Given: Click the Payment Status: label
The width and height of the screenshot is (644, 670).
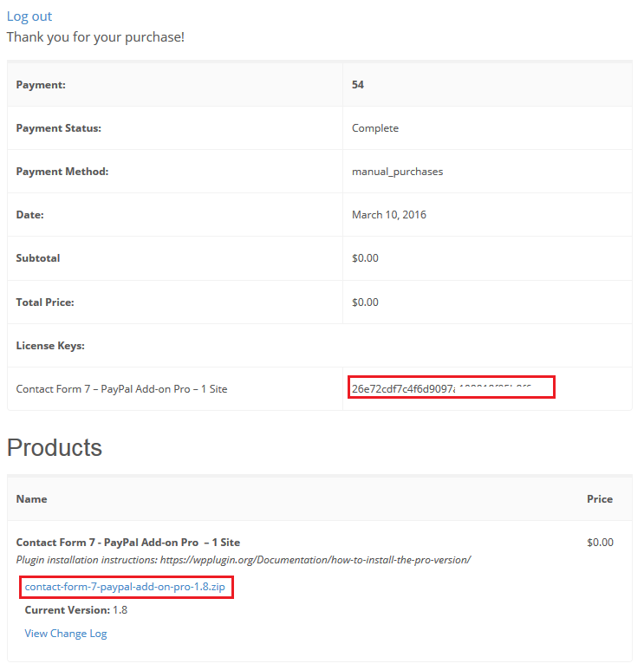Looking at the screenshot, I should 59,128.
